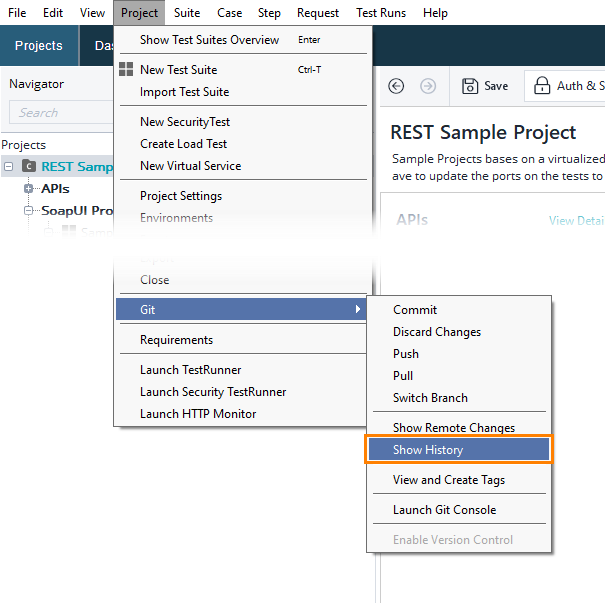Switch to the Projects tab
The width and height of the screenshot is (605, 603).
pos(39,46)
